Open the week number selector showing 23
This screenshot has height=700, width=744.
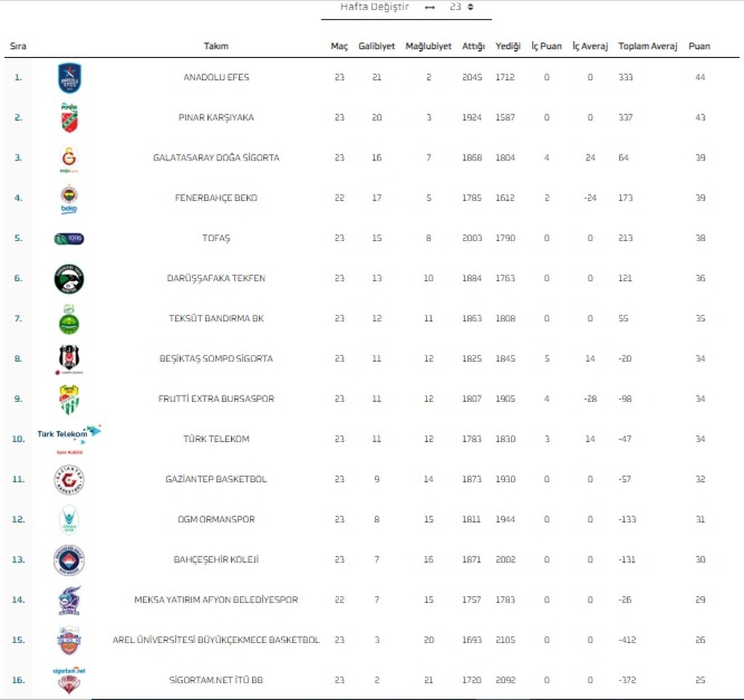[456, 7]
